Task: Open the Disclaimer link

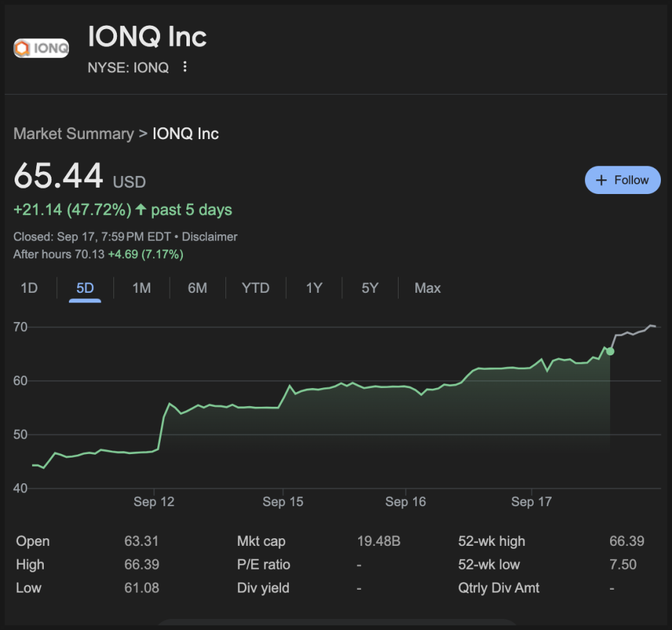Action: [x=209, y=237]
